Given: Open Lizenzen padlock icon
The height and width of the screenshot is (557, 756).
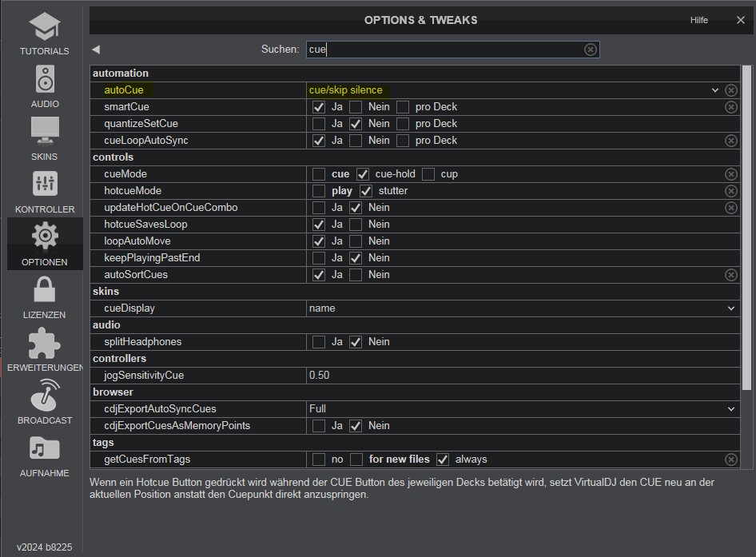Looking at the screenshot, I should tap(45, 288).
